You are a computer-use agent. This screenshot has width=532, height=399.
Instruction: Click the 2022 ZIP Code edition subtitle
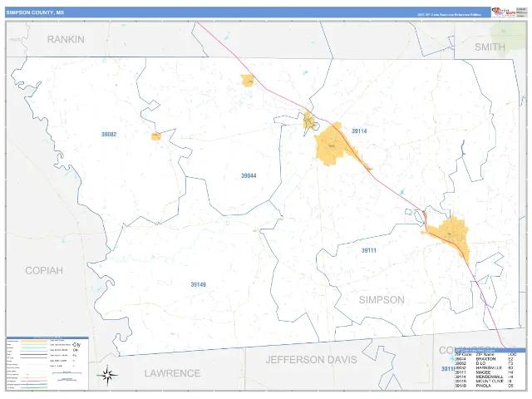coord(449,15)
